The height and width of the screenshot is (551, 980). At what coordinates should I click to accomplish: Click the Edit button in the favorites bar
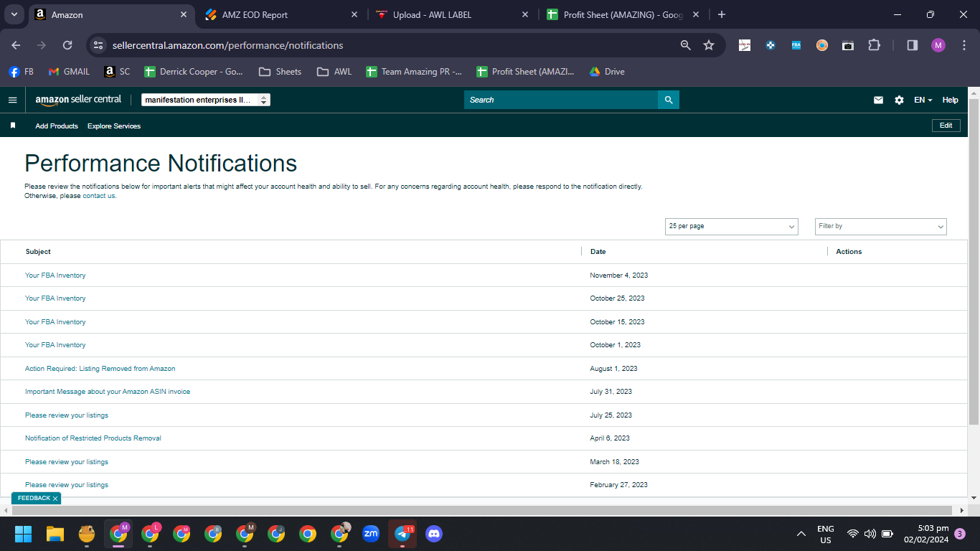point(946,126)
